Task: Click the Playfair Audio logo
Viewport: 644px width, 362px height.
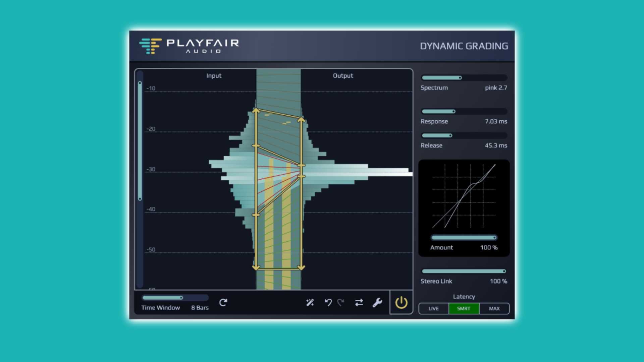Action: (x=189, y=46)
